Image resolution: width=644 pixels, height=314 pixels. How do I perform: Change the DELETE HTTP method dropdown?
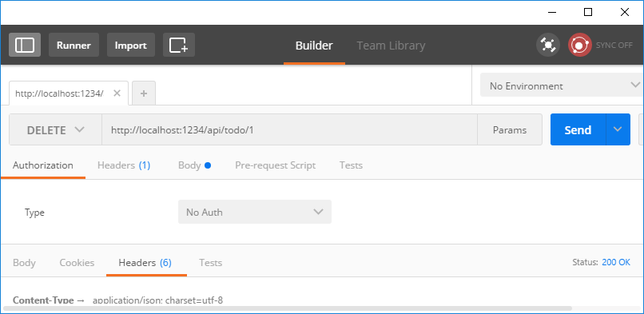(x=55, y=129)
